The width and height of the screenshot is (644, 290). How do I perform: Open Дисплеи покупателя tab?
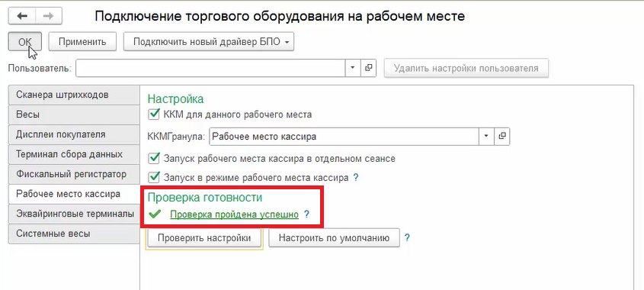click(74, 134)
